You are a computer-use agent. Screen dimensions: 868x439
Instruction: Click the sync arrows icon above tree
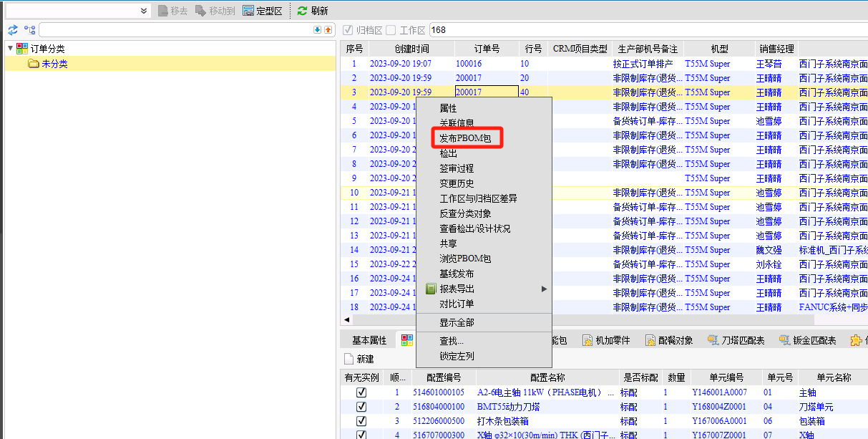coord(13,30)
